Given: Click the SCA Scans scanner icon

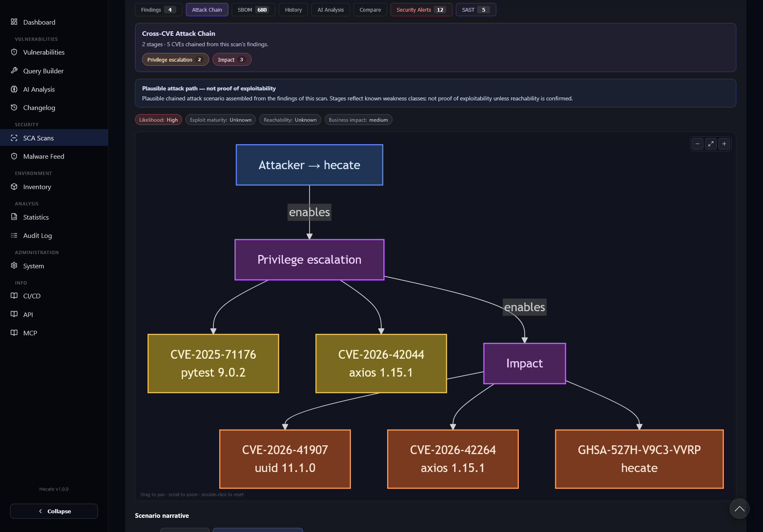Looking at the screenshot, I should [x=14, y=138].
